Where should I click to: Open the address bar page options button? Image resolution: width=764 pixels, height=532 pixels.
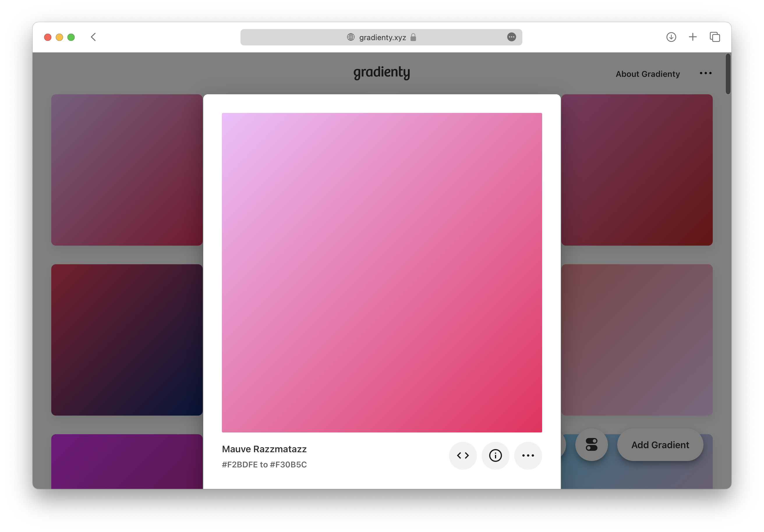coord(512,37)
